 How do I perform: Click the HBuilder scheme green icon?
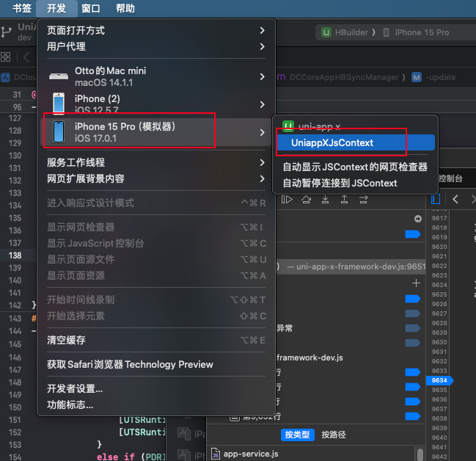[x=326, y=32]
